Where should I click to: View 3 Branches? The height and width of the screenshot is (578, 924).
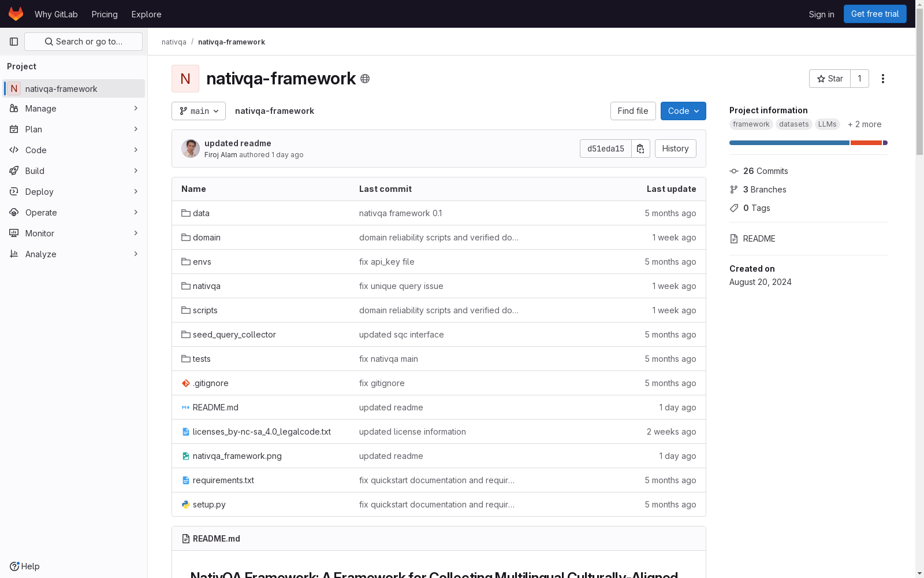pyautogui.click(x=765, y=190)
